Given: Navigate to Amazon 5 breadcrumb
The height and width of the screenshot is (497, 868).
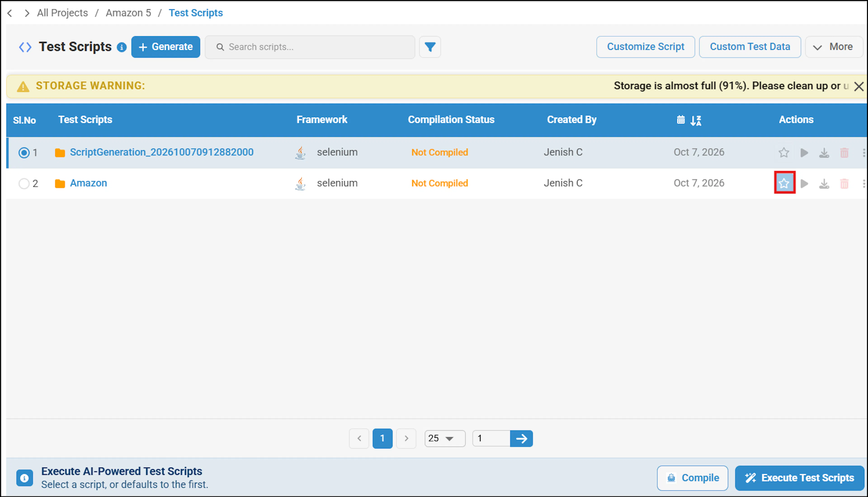Looking at the screenshot, I should (128, 13).
